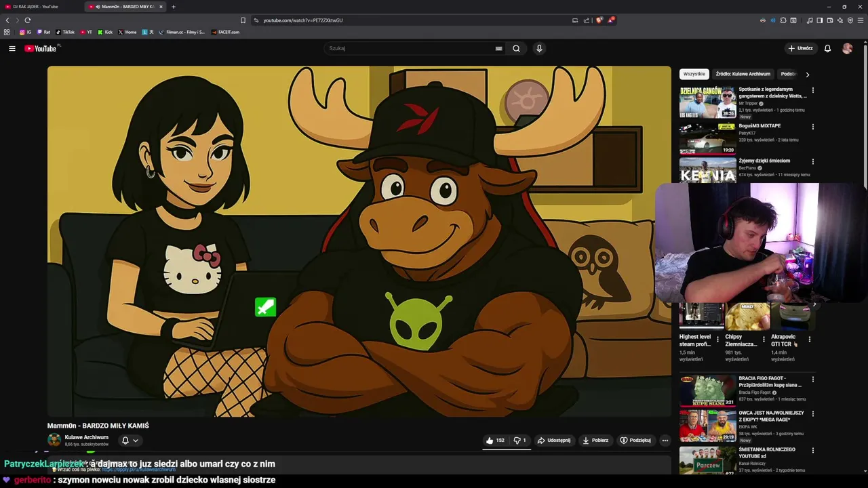
Task: Open the Spotkanie z legendarnym gangsterem thumbnail
Action: click(707, 102)
